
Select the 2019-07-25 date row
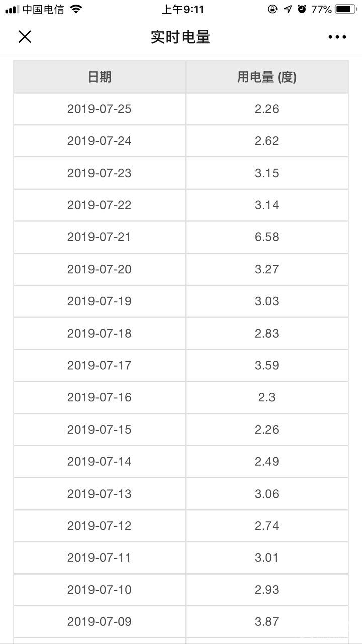tap(181, 109)
